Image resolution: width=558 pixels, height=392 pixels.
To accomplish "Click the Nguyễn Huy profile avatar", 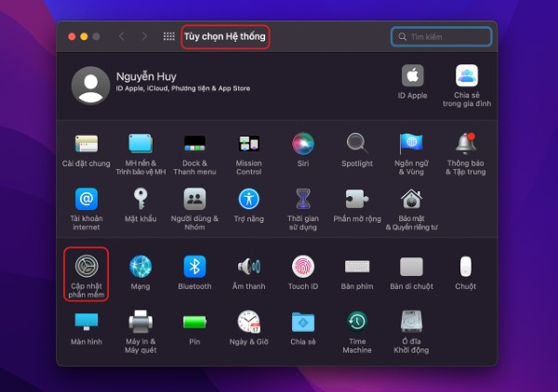I will [90, 86].
